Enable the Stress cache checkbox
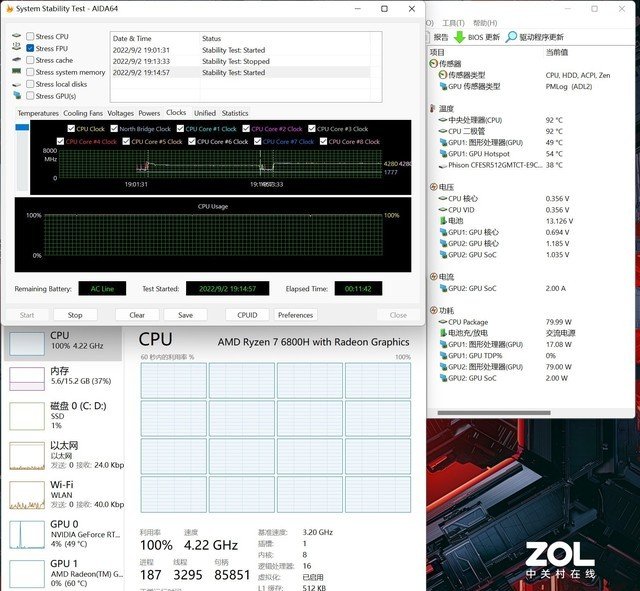Screen dimensions: 640x591 click(x=30, y=60)
